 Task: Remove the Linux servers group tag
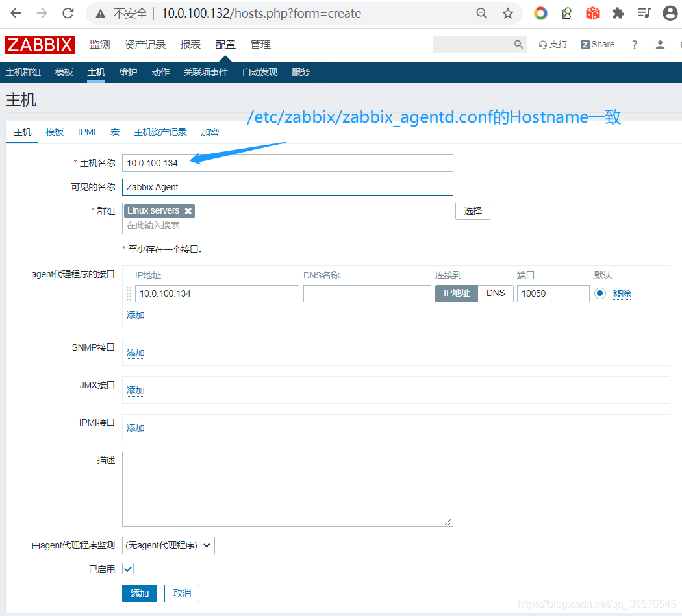coord(188,211)
